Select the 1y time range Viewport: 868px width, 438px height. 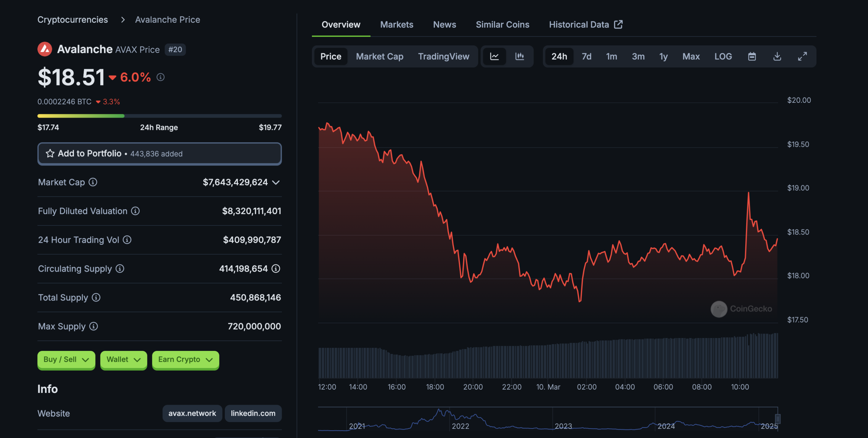coord(664,56)
